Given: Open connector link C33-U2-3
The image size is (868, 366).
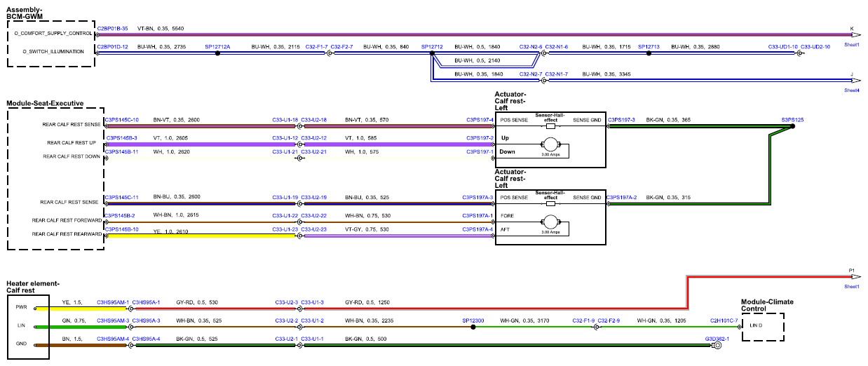Looking at the screenshot, I should (287, 303).
